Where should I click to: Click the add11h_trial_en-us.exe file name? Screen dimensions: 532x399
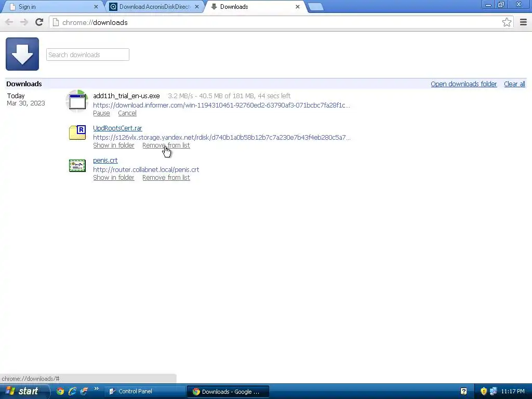[126, 96]
